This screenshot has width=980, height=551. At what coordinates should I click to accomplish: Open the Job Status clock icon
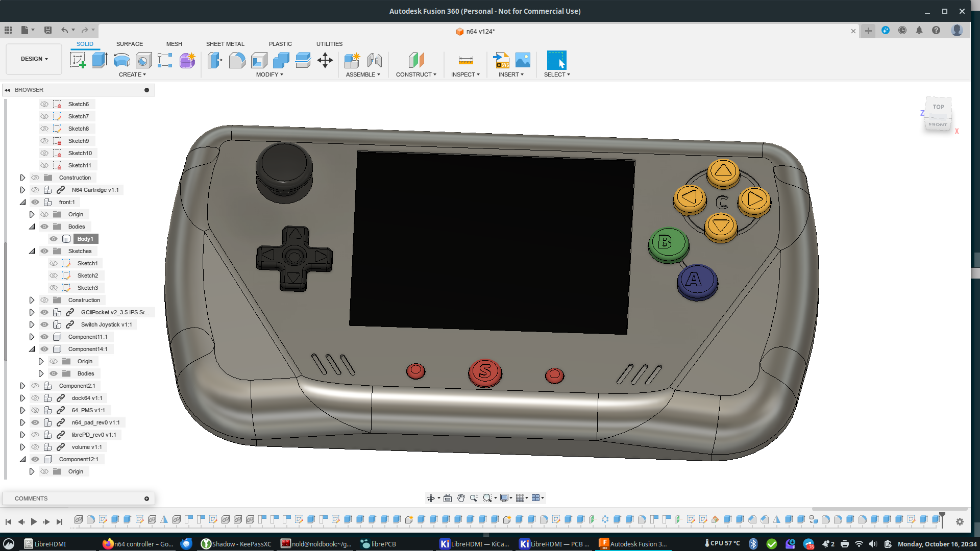pos(902,30)
